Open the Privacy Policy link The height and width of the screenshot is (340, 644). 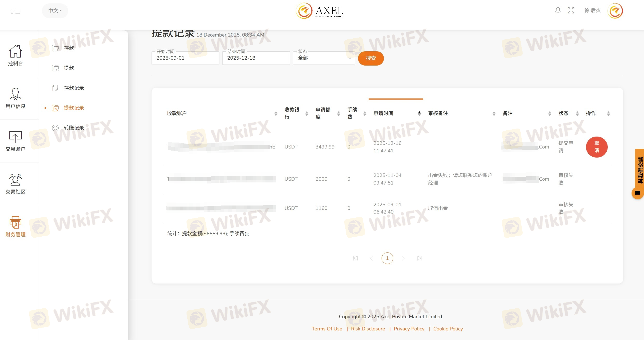(409, 329)
